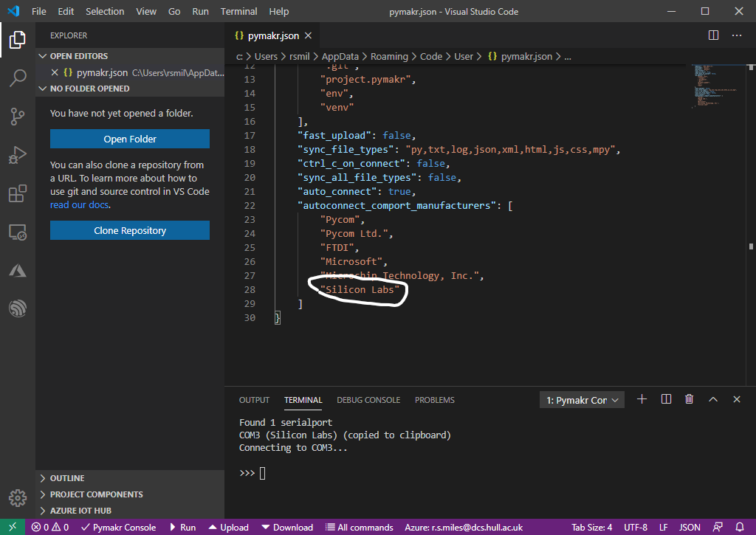Click the VS Code logo icon
This screenshot has height=535, width=756.
tap(13, 11)
